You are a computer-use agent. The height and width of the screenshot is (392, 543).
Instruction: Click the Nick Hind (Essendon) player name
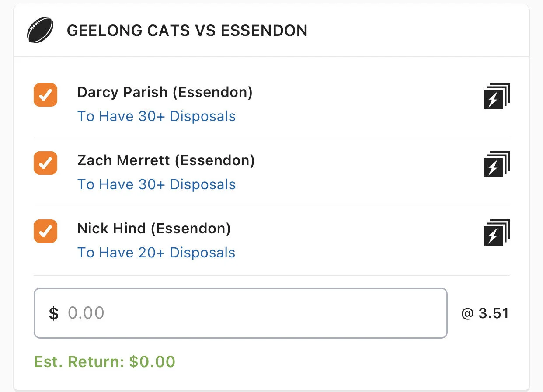coord(154,229)
